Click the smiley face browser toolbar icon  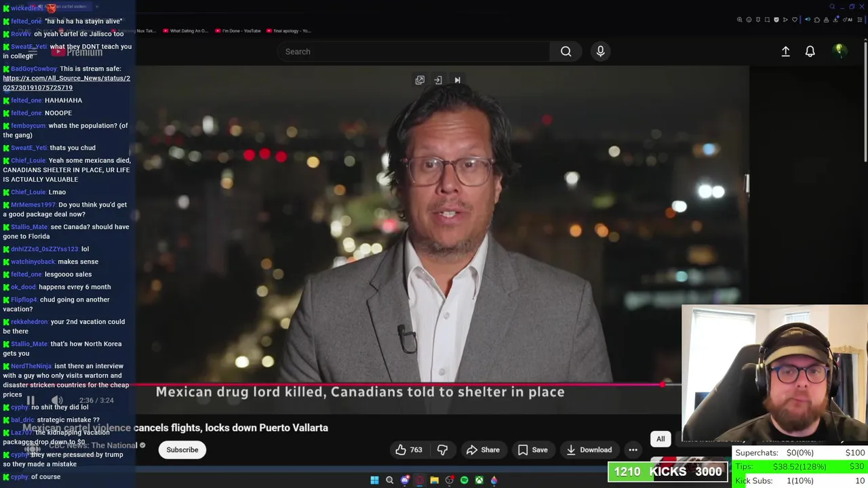pos(749,20)
